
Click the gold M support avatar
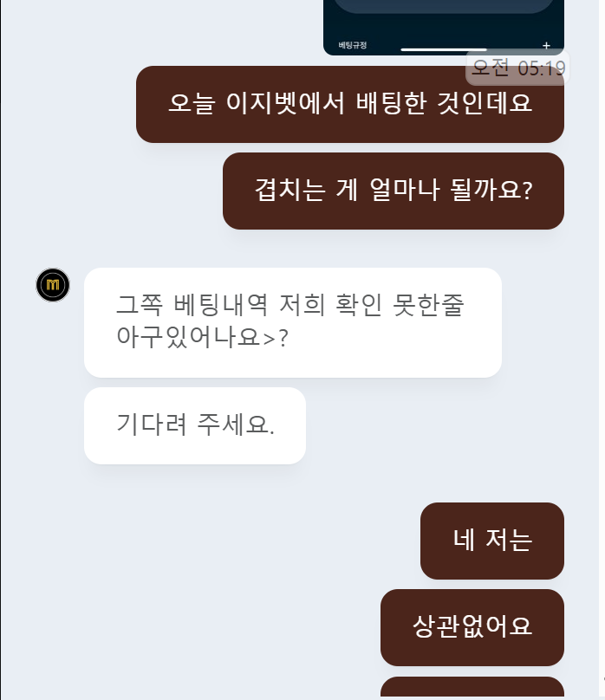point(53,285)
